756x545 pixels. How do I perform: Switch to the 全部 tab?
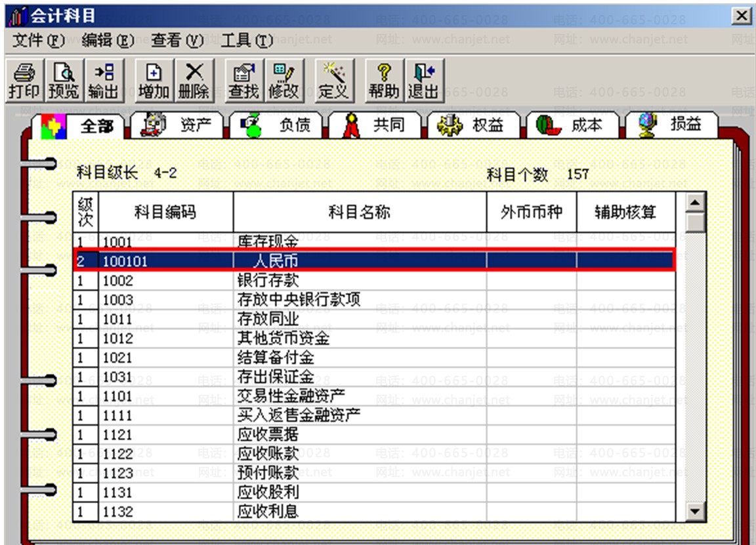coord(79,127)
